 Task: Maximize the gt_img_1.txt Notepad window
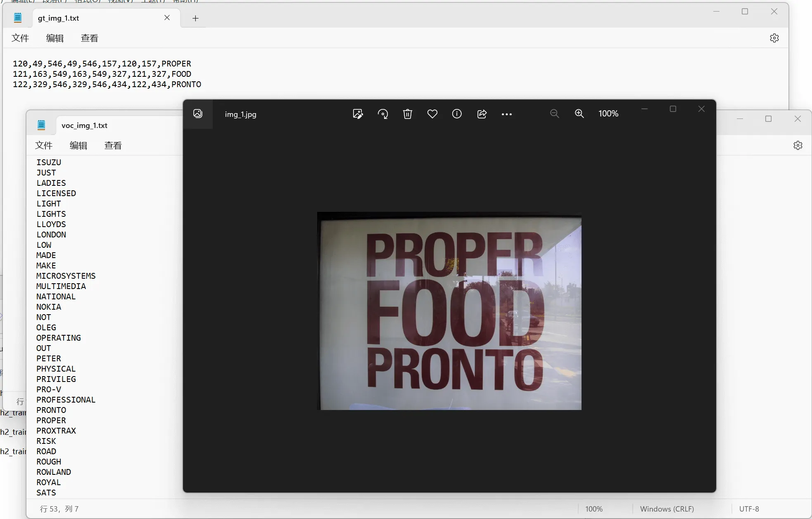pos(745,12)
